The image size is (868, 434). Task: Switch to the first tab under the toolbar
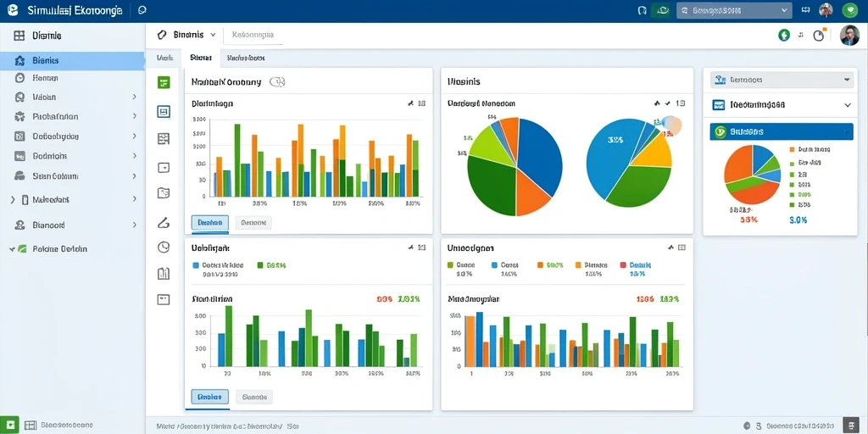click(x=165, y=58)
